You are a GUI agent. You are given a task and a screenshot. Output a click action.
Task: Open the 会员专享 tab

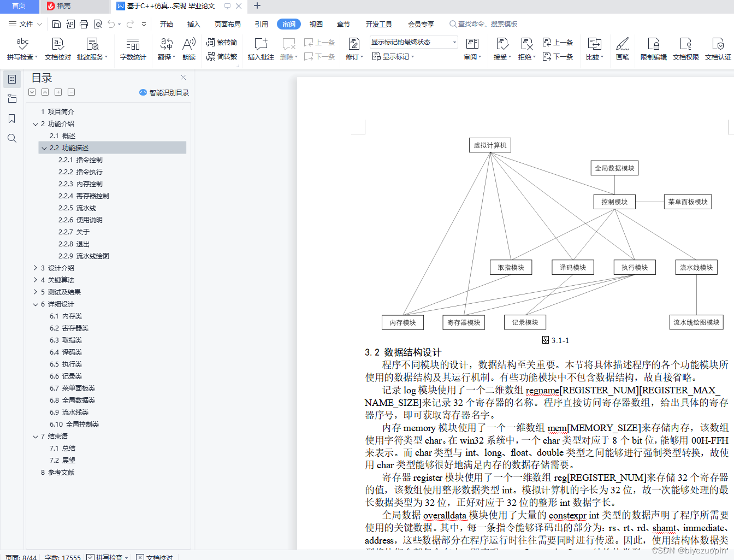421,24
